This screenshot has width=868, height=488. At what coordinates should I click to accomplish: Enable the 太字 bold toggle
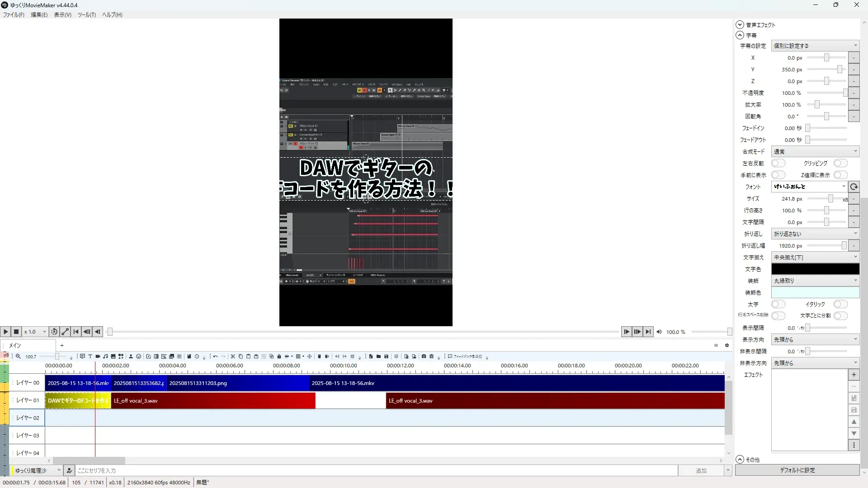pos(778,304)
